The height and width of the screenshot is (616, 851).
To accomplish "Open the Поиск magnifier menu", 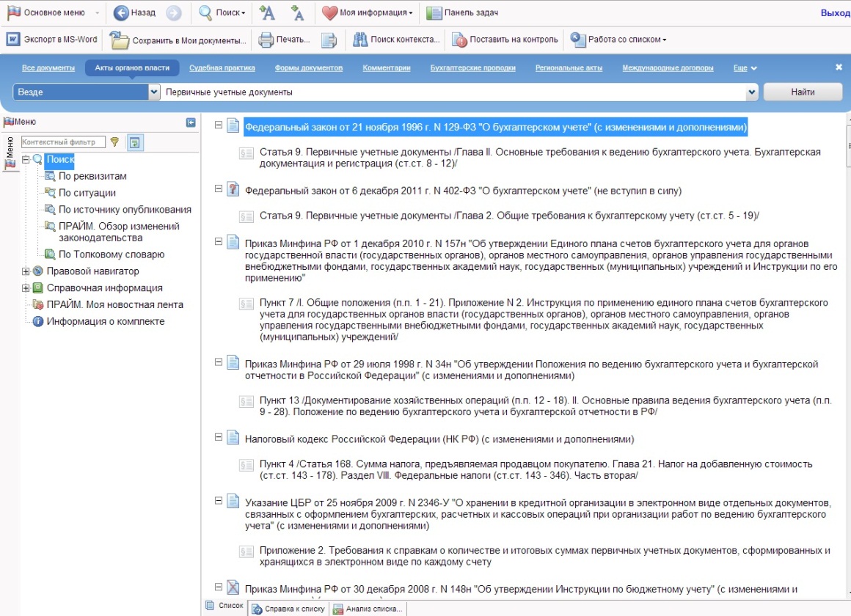I will click(x=222, y=12).
